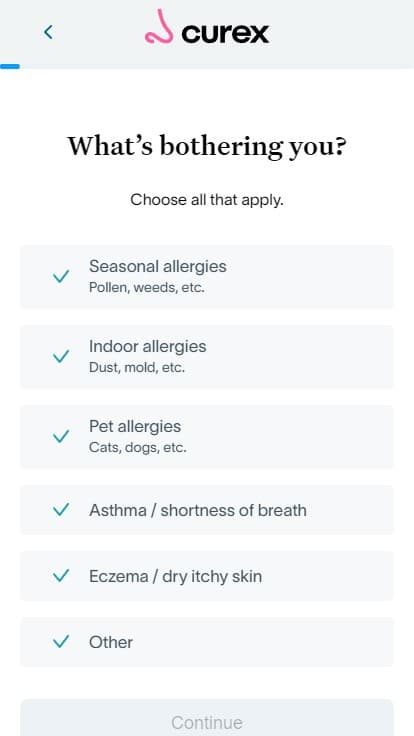Go back using the left chevron arrow
This screenshot has width=414, height=736.
(48, 32)
